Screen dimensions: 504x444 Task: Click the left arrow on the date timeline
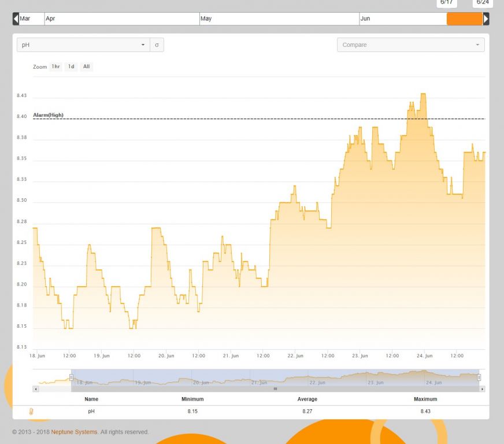tap(16, 19)
